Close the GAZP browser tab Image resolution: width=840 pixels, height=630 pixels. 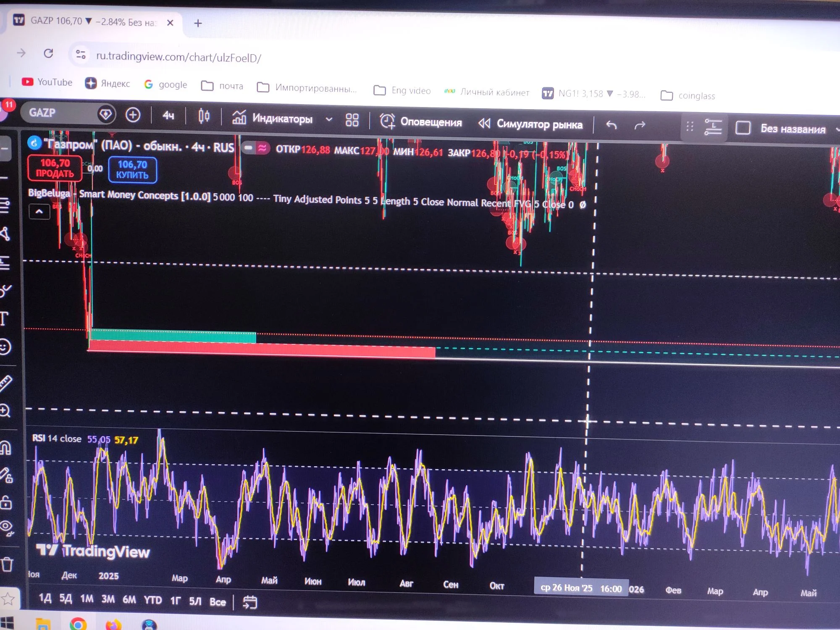170,23
